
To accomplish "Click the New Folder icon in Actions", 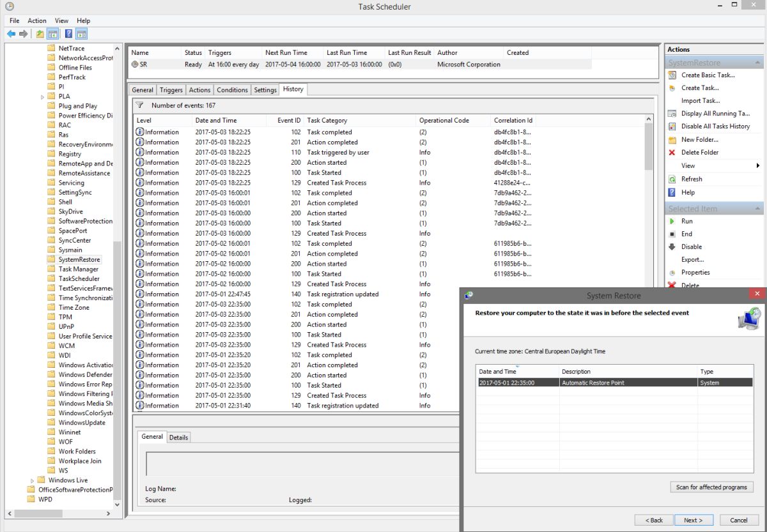I will pos(672,139).
